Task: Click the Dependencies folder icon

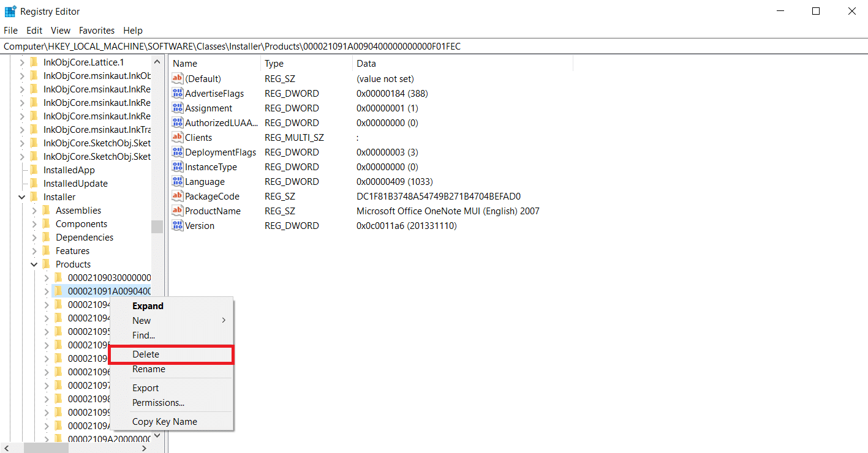Action: [x=46, y=237]
